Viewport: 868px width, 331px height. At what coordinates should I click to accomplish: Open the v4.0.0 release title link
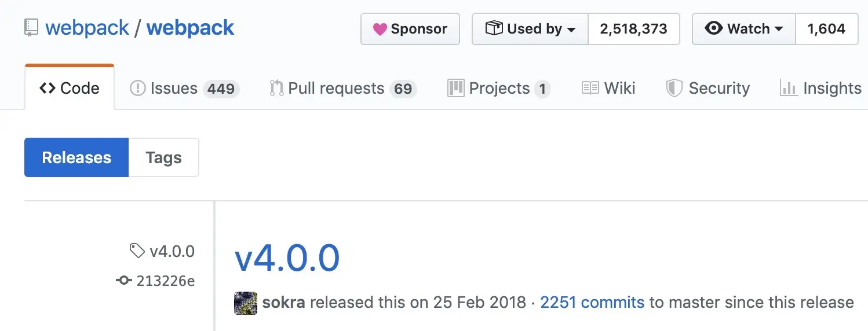[x=287, y=259]
